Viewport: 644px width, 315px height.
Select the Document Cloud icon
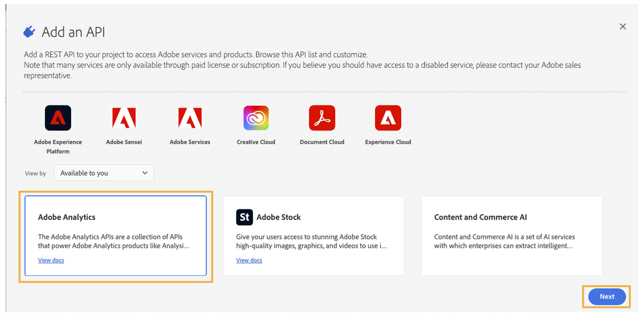(x=322, y=118)
